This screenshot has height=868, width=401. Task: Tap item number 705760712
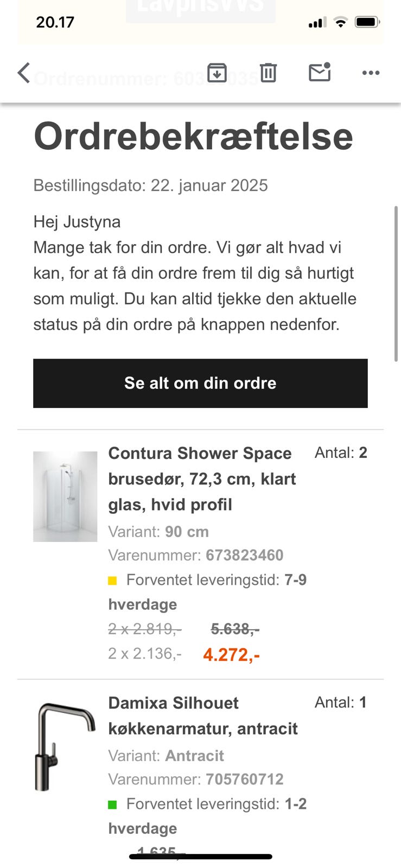pyautogui.click(x=244, y=780)
